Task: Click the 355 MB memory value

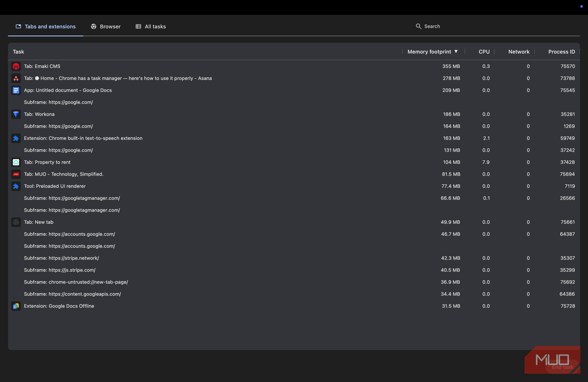Action: (451, 66)
